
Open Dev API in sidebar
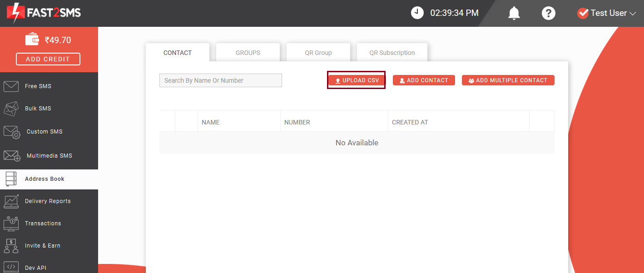point(35,268)
